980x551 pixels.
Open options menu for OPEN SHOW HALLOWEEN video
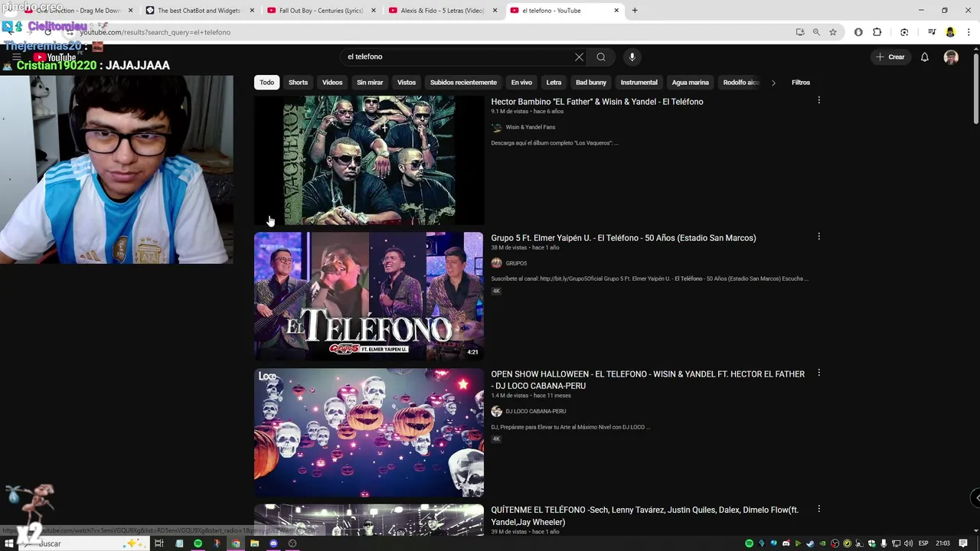[818, 373]
